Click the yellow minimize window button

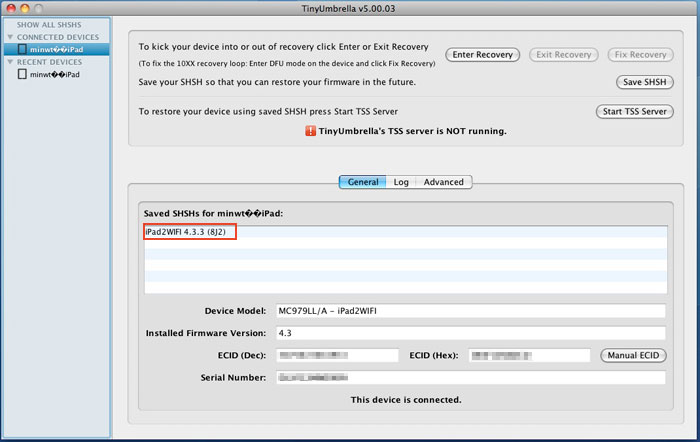(x=25, y=8)
